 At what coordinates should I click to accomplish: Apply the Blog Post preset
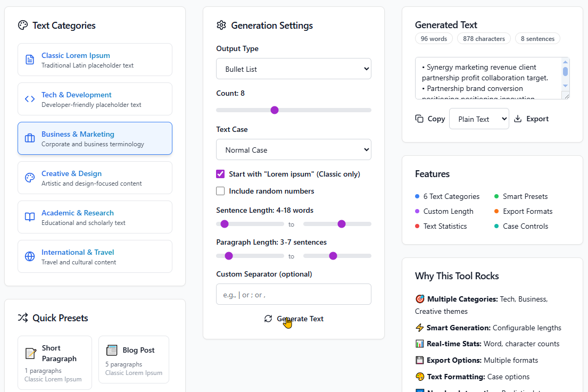134,360
